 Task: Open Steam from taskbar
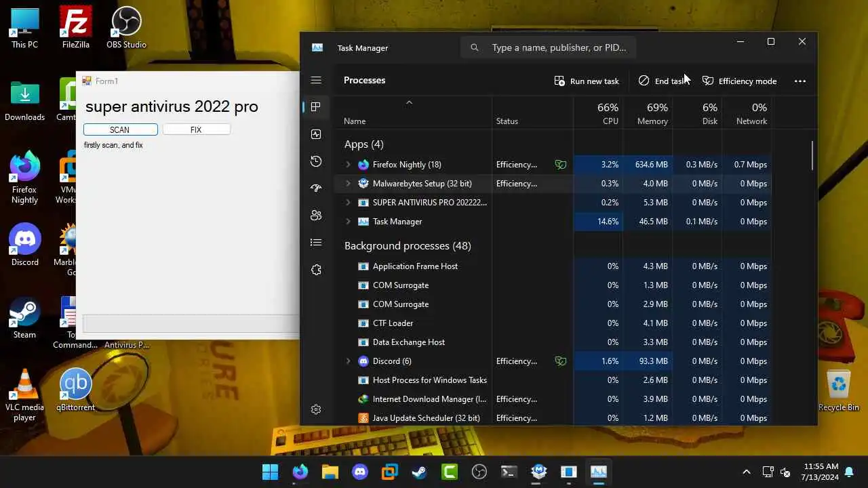pos(420,472)
